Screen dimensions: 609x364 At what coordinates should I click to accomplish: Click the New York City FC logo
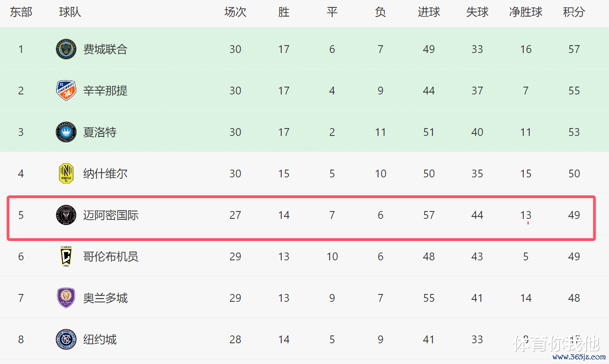point(66,340)
